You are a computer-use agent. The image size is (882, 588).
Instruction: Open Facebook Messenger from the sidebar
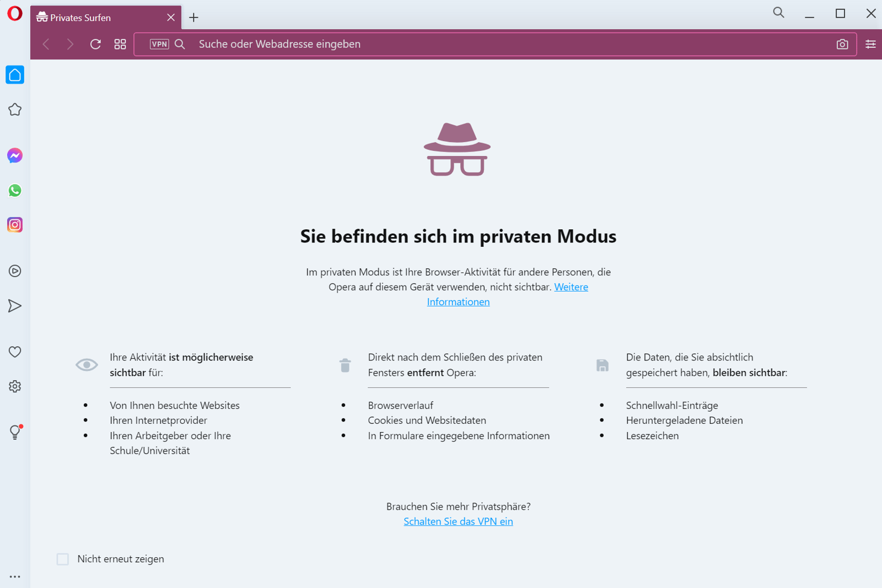(x=15, y=155)
